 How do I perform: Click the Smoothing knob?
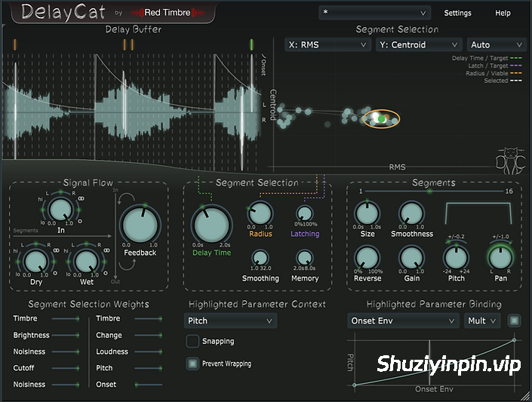click(260, 257)
